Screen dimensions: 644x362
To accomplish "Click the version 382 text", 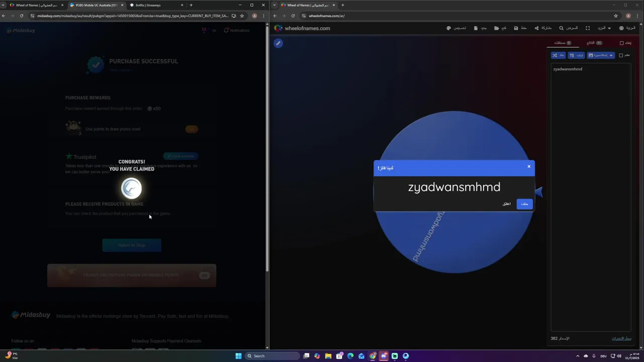I will coord(560,338).
